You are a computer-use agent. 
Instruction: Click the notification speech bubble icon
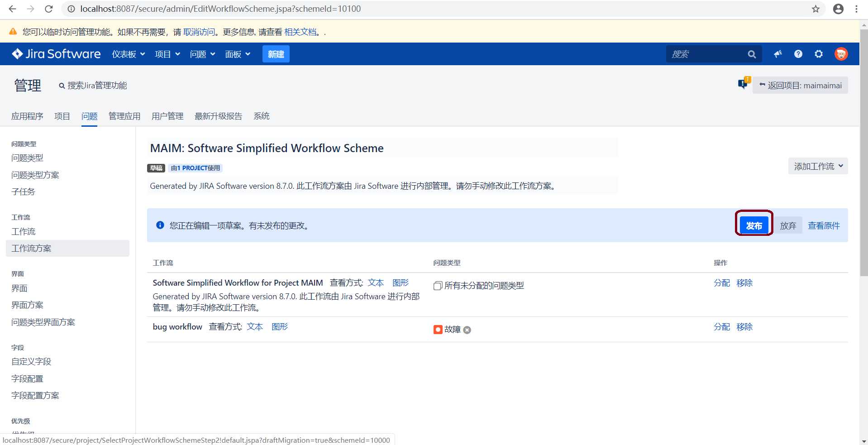point(744,83)
